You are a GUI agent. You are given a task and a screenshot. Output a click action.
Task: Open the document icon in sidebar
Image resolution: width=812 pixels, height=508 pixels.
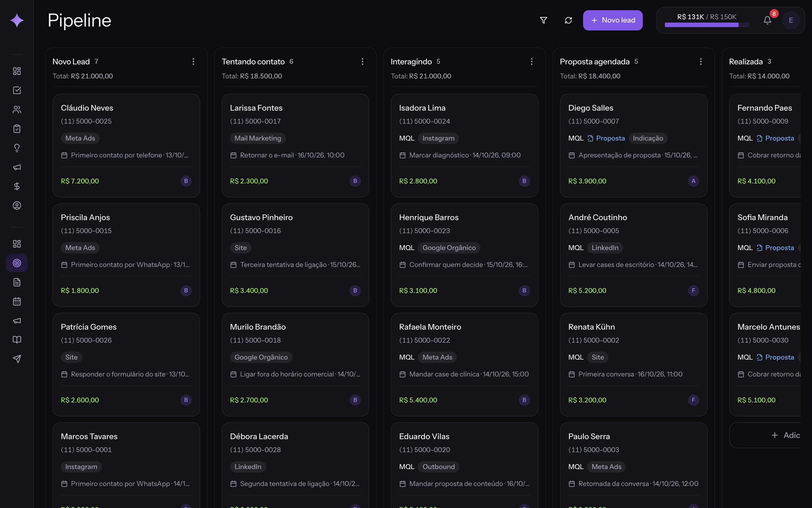[x=17, y=282]
